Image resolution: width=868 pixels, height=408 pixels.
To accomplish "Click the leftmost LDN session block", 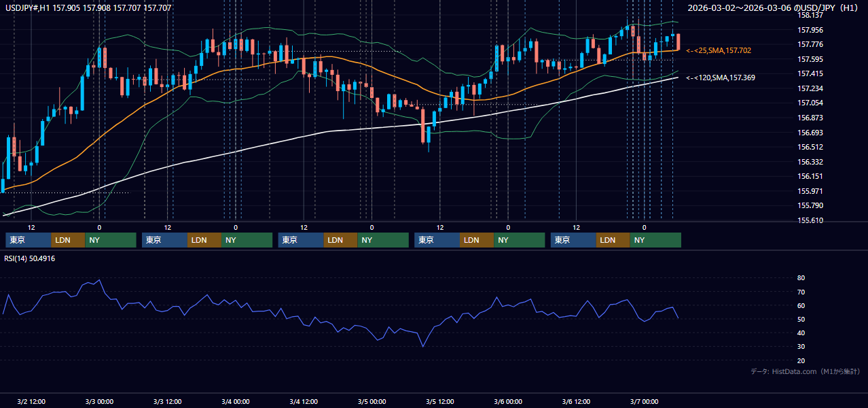I will tap(69, 240).
